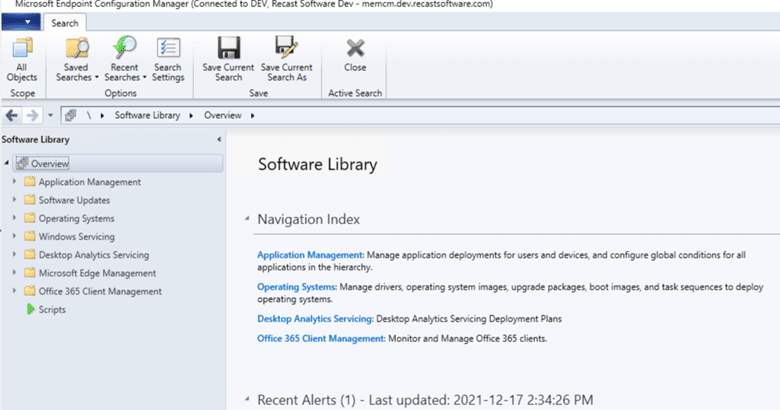Click the All Objects scope icon
This screenshot has width=780, height=410.
coord(22,58)
